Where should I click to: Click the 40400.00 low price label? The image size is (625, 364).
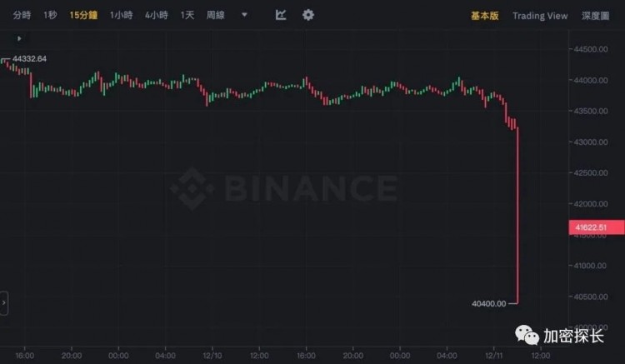pyautogui.click(x=488, y=303)
